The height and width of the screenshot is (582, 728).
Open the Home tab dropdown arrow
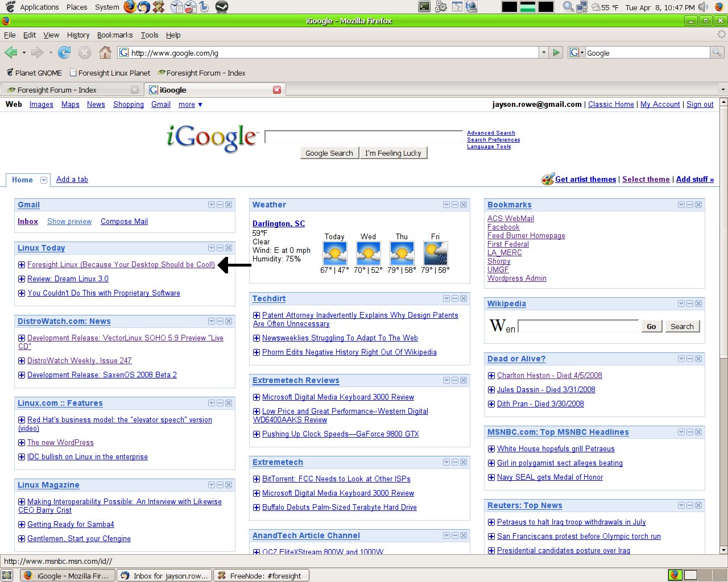(43, 180)
